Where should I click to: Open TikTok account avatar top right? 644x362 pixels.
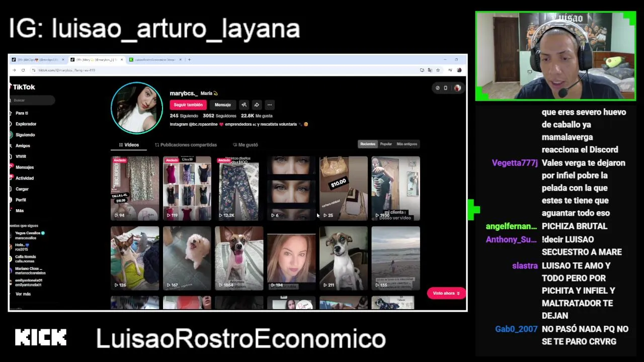pos(457,88)
